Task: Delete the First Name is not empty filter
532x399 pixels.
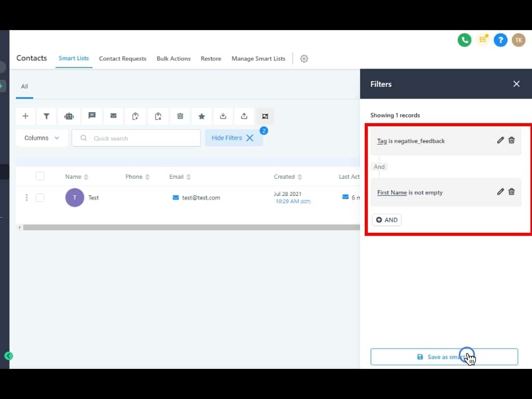Action: (x=512, y=192)
